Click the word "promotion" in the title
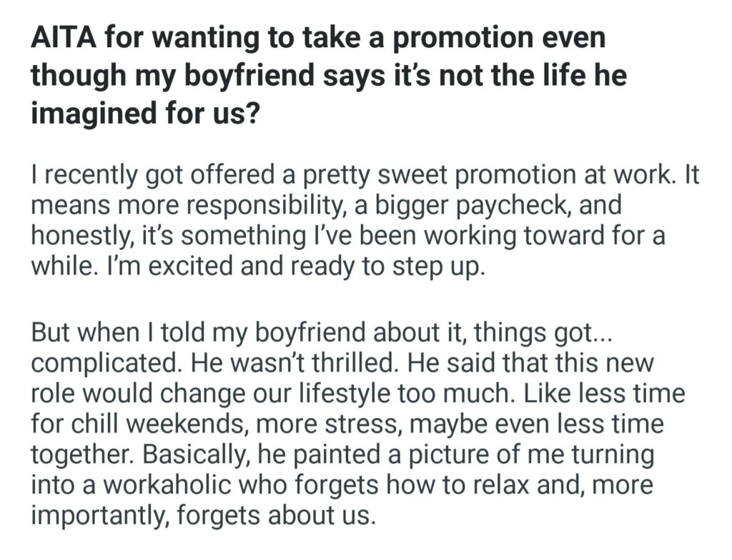The height and width of the screenshot is (560, 732). pos(470,38)
